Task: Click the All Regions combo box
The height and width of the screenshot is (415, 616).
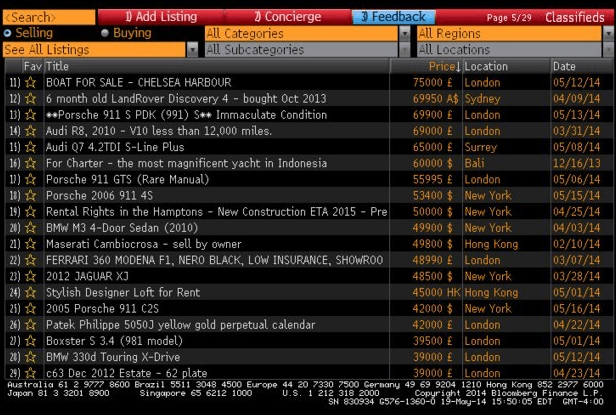Action: pos(509,33)
